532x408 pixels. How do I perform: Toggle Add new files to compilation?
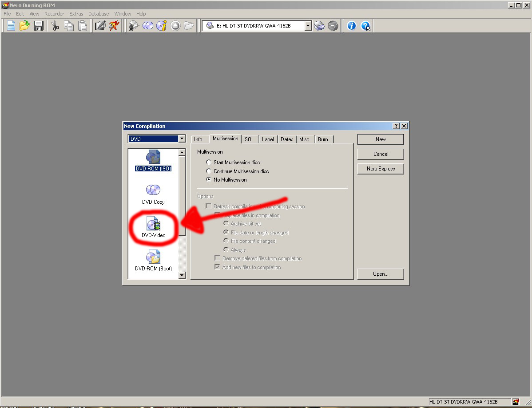coord(248,267)
